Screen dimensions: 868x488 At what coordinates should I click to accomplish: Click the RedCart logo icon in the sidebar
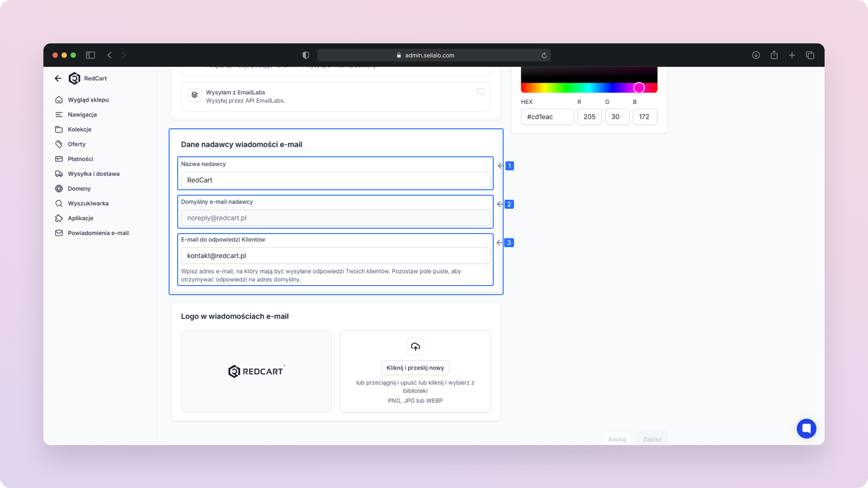[74, 78]
